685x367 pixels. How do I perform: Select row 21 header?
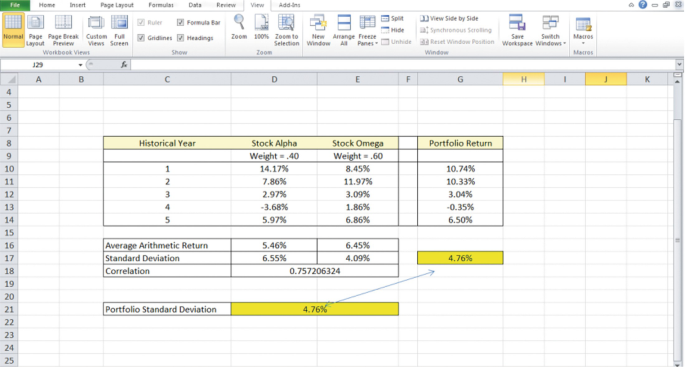pyautogui.click(x=9, y=309)
